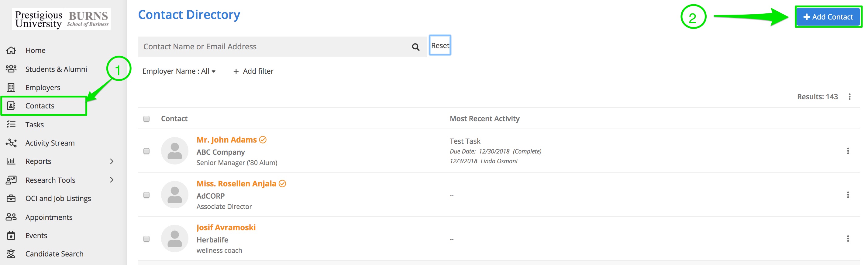The image size is (868, 265).
Task: Expand the Reports submenu
Action: point(112,161)
